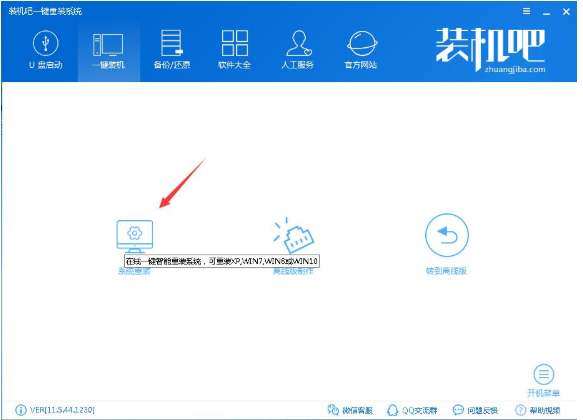
Task: Switch to the 备份/还原 tab
Action: (172, 50)
